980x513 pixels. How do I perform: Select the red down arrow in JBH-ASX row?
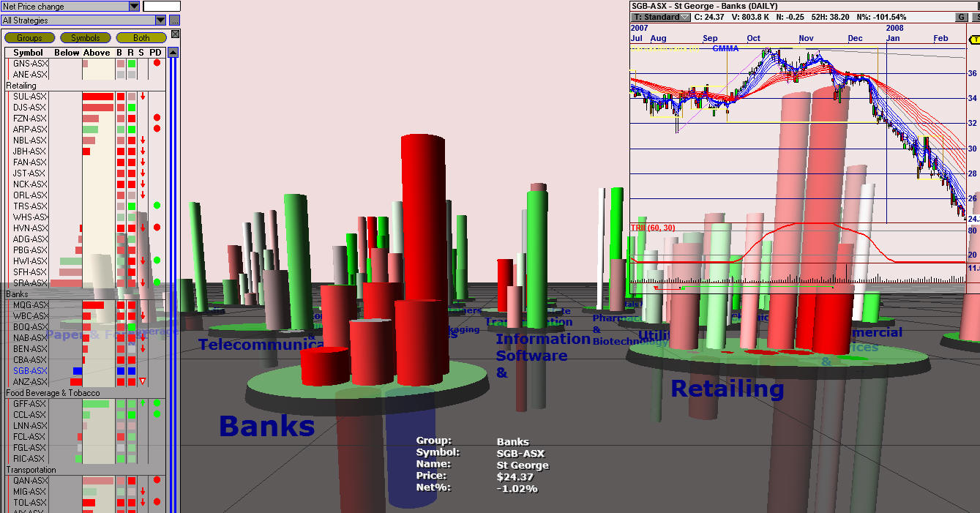pos(143,151)
